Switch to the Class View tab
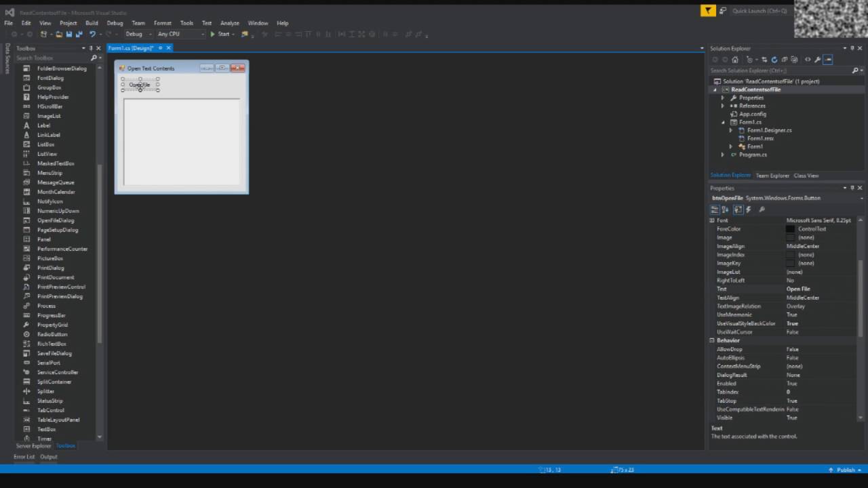Image resolution: width=868 pixels, height=488 pixels. 806,176
